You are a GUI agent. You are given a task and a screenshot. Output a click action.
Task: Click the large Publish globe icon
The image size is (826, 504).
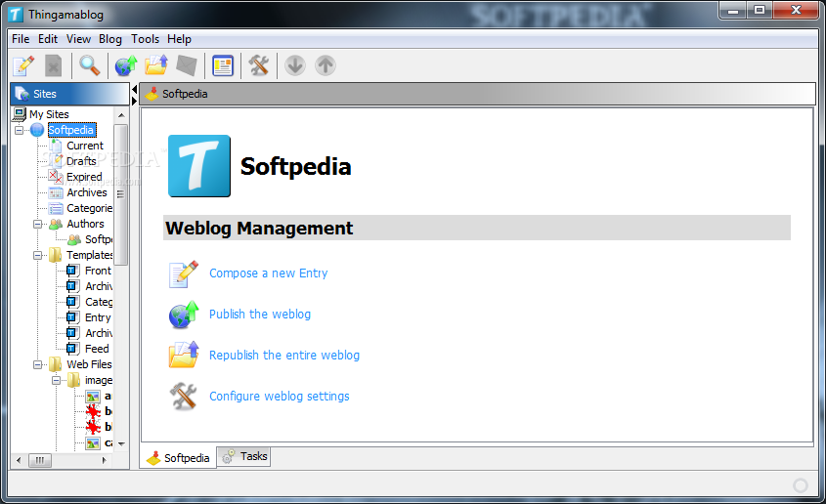pos(184,315)
